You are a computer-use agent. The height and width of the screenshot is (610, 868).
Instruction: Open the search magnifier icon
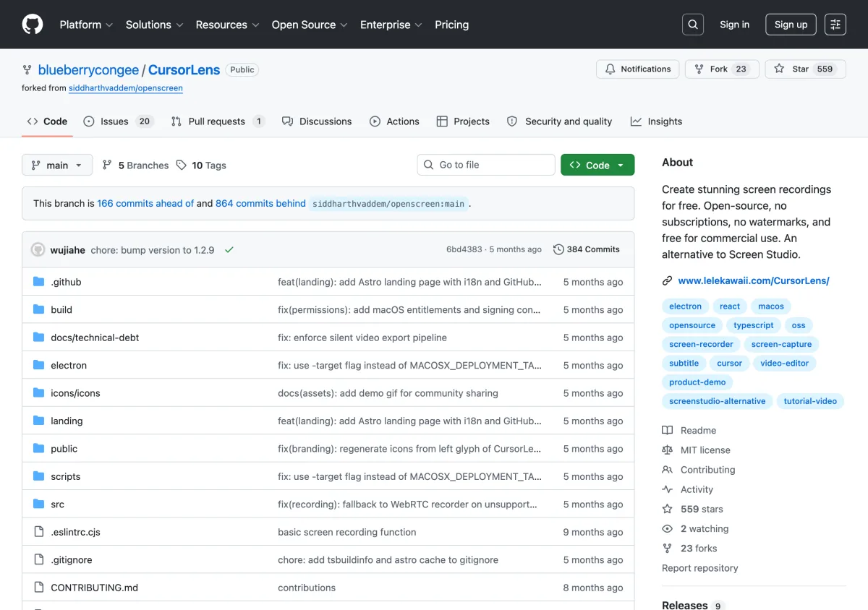(x=693, y=25)
